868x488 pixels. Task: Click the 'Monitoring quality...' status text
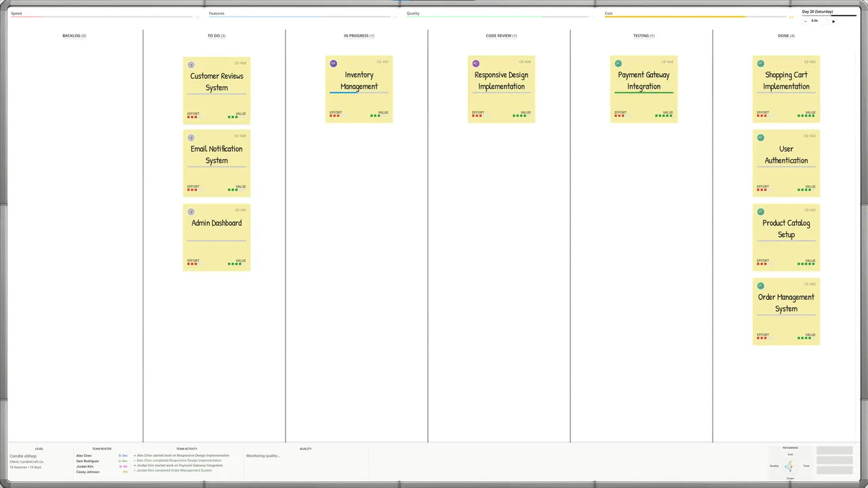pyautogui.click(x=263, y=456)
